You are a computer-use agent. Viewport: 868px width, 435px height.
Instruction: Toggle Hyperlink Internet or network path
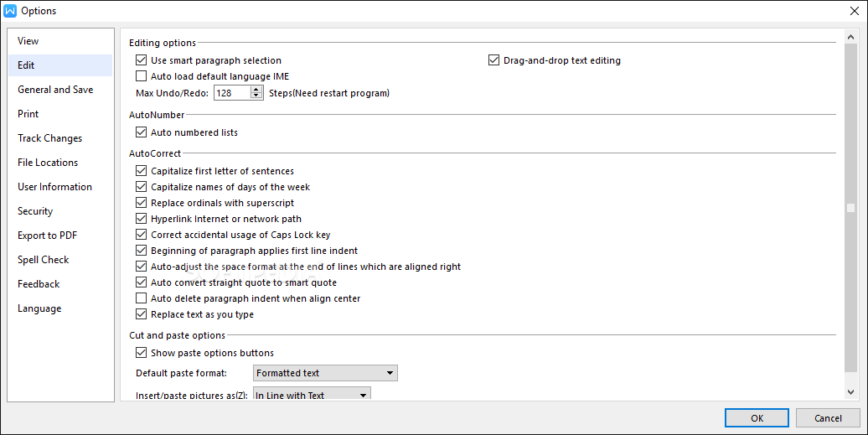click(141, 219)
